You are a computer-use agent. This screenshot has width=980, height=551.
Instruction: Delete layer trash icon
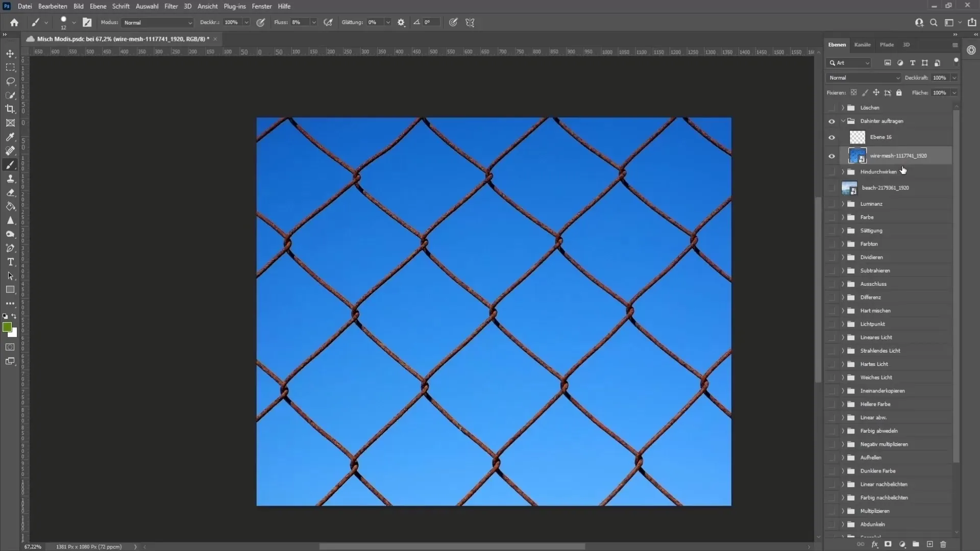click(x=943, y=544)
